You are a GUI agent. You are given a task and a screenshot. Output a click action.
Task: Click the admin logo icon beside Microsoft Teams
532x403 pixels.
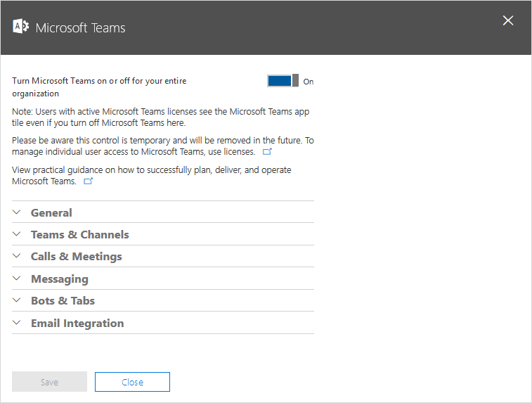(20, 27)
